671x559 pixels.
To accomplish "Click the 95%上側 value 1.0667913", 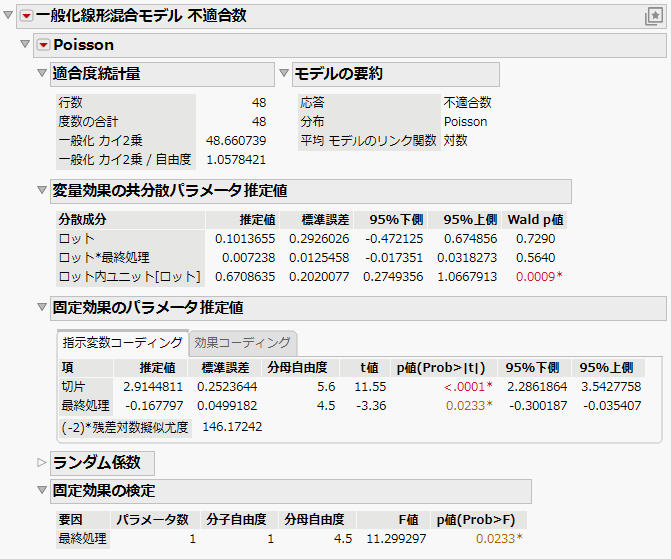I will click(x=467, y=277).
